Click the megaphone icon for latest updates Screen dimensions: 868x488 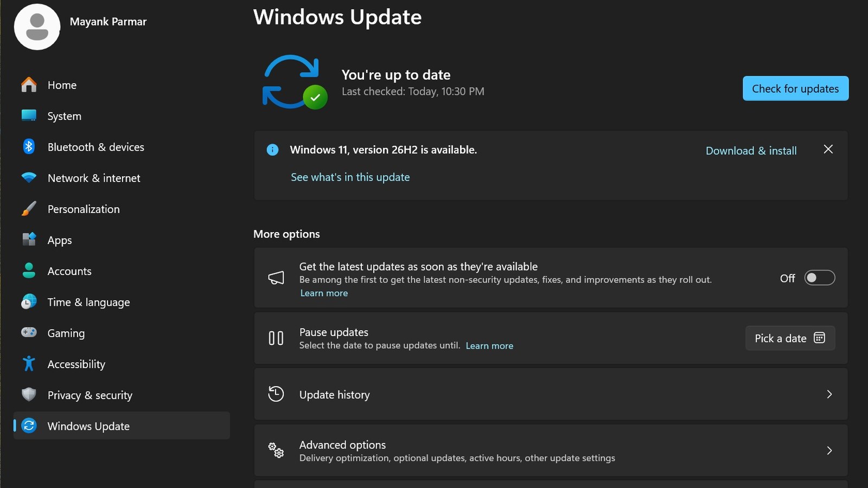[276, 278]
